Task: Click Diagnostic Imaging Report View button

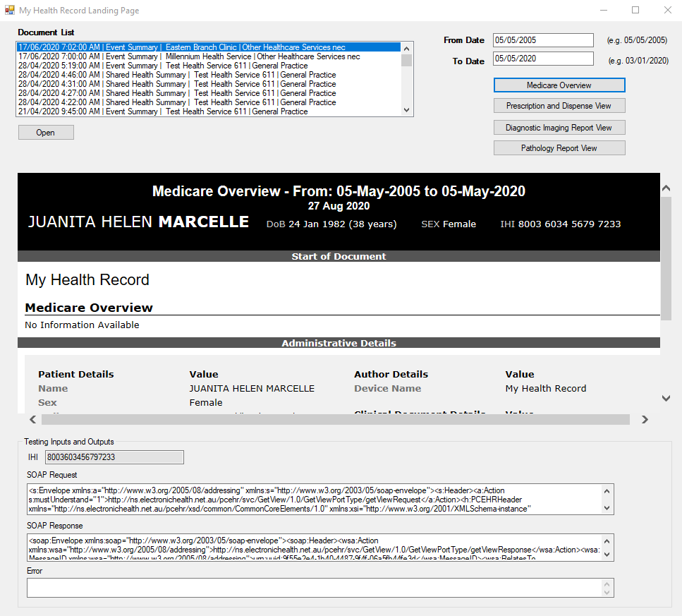Action: click(x=559, y=128)
